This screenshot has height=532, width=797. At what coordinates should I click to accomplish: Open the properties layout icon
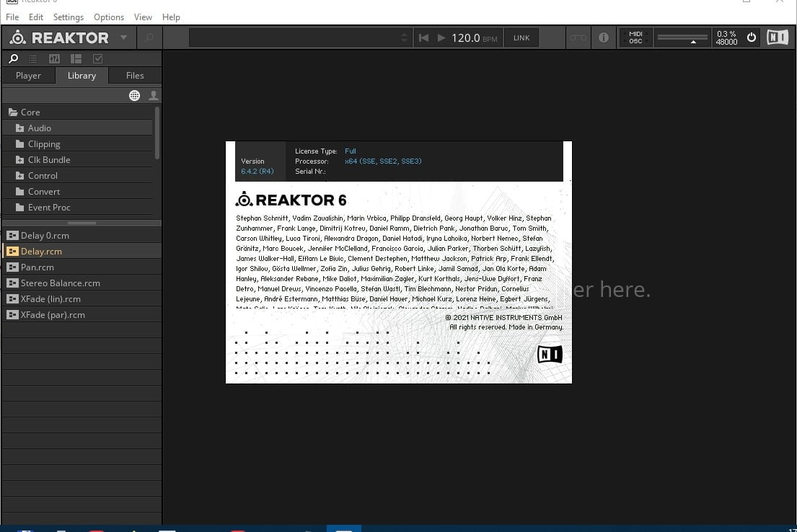point(76,59)
